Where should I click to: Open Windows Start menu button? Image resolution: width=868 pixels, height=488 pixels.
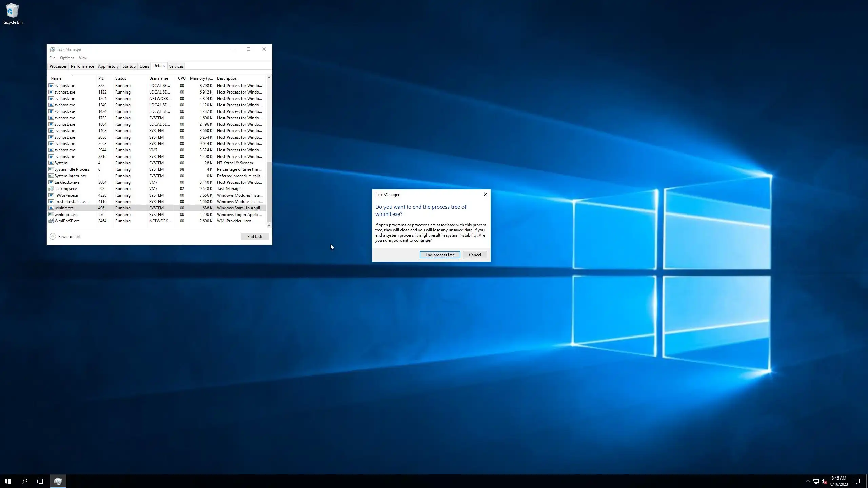(x=8, y=481)
